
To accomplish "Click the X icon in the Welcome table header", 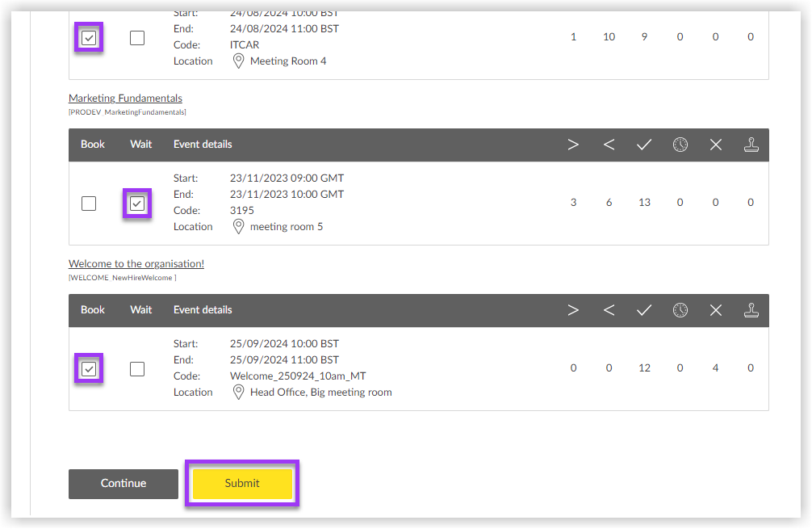I will (715, 310).
